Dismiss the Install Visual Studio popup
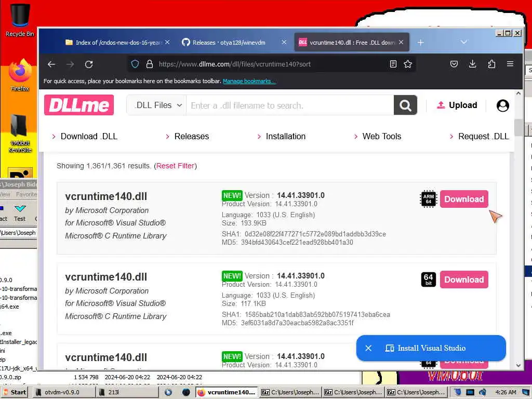This screenshot has height=399, width=532. tap(368, 348)
